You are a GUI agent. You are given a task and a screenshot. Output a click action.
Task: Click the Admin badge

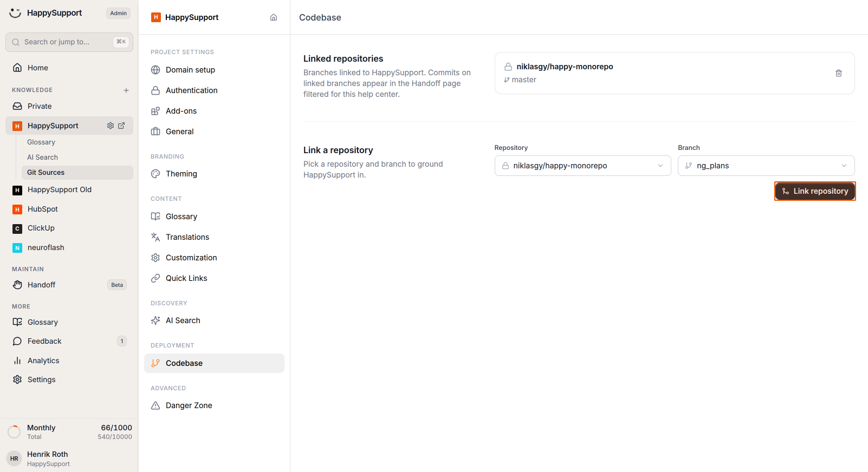118,14
